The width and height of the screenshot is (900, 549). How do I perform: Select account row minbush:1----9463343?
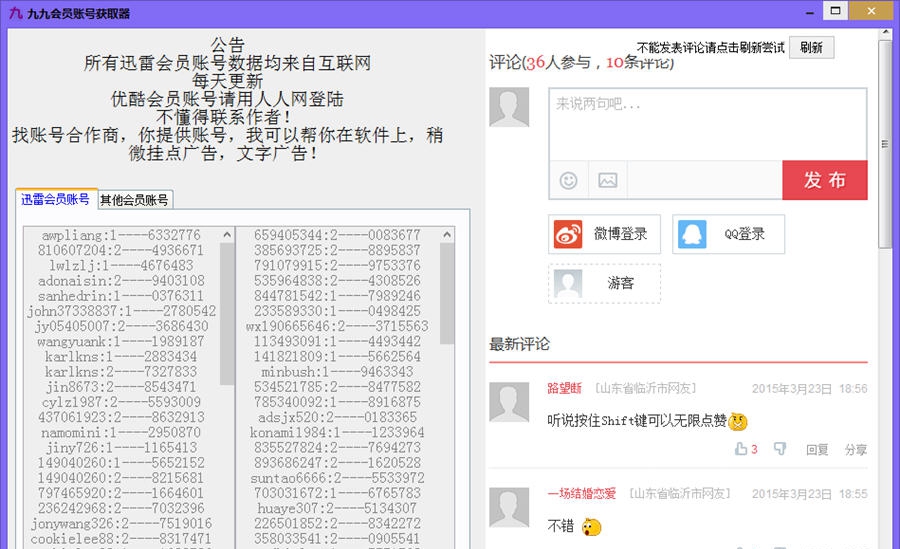pyautogui.click(x=338, y=372)
